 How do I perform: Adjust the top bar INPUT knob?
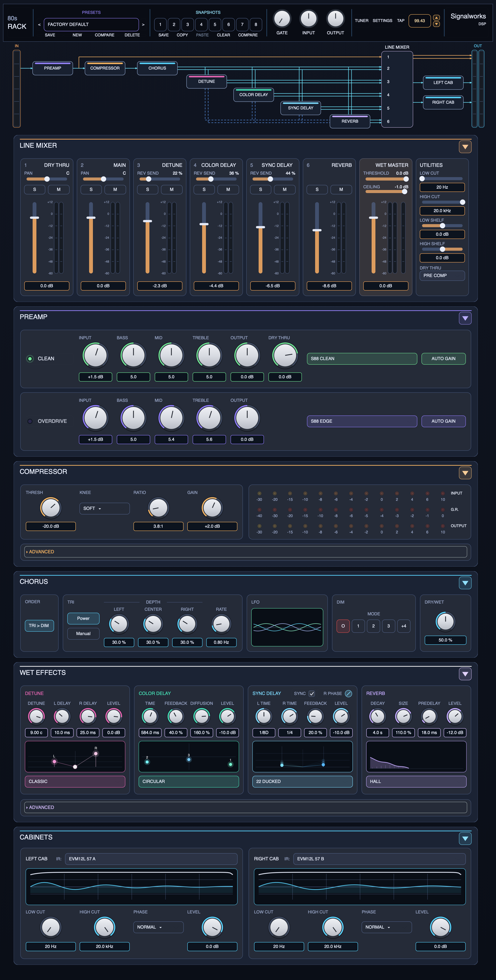[308, 19]
